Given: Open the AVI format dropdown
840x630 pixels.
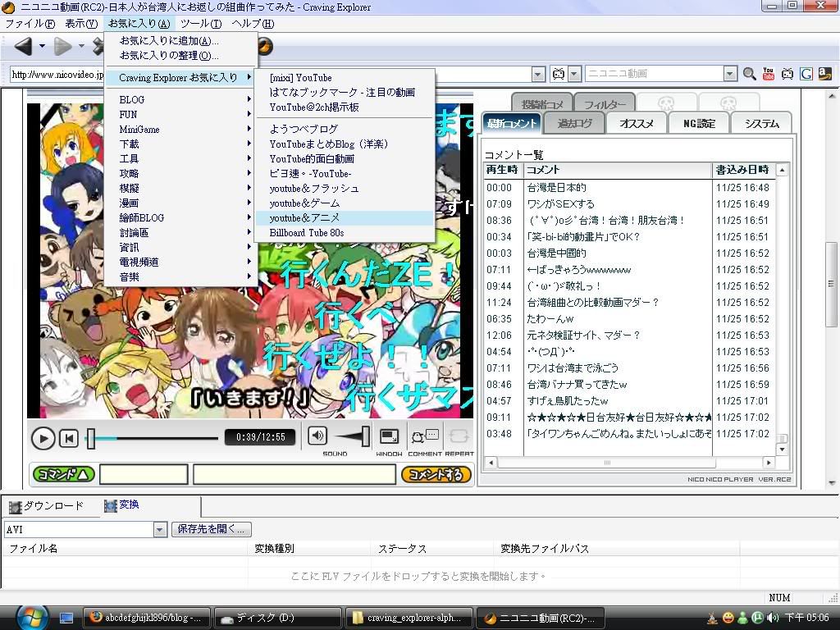Looking at the screenshot, I should (x=160, y=530).
